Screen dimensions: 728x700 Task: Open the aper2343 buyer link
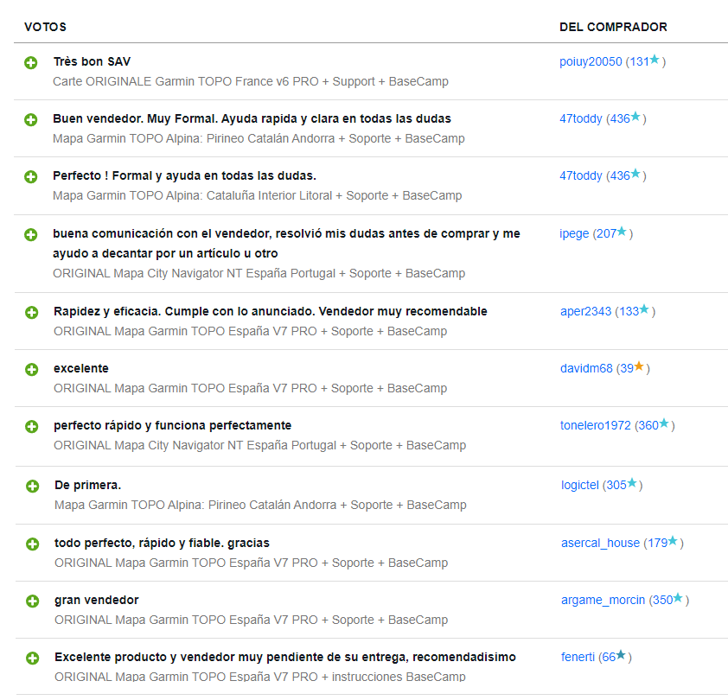pyautogui.click(x=586, y=311)
